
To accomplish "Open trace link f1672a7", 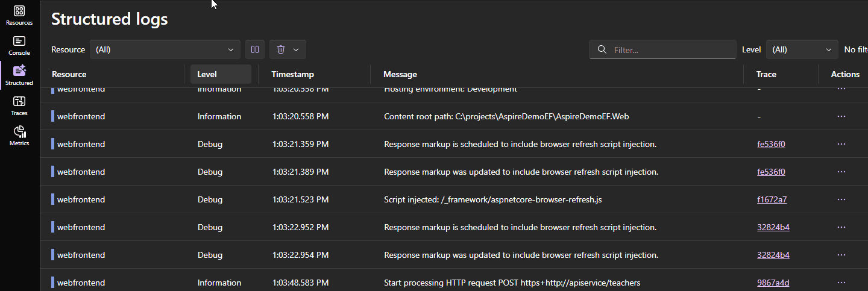I will 772,199.
